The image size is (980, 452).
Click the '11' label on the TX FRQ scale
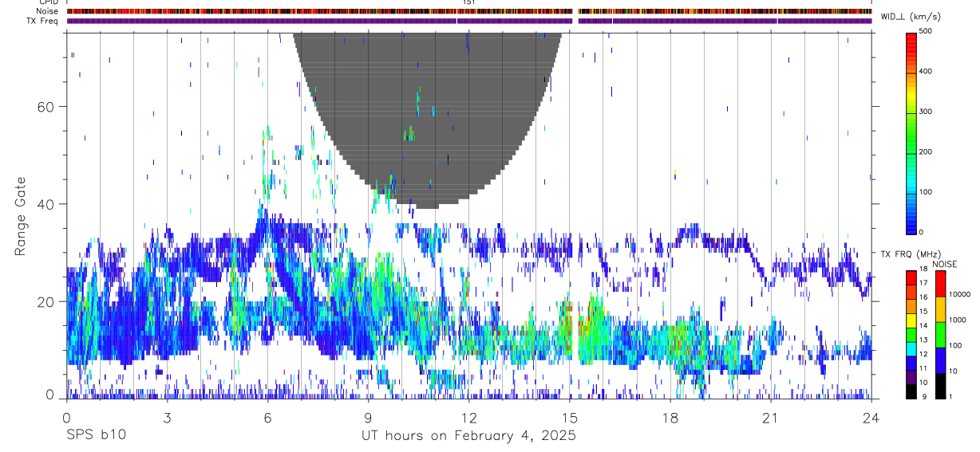pos(923,368)
